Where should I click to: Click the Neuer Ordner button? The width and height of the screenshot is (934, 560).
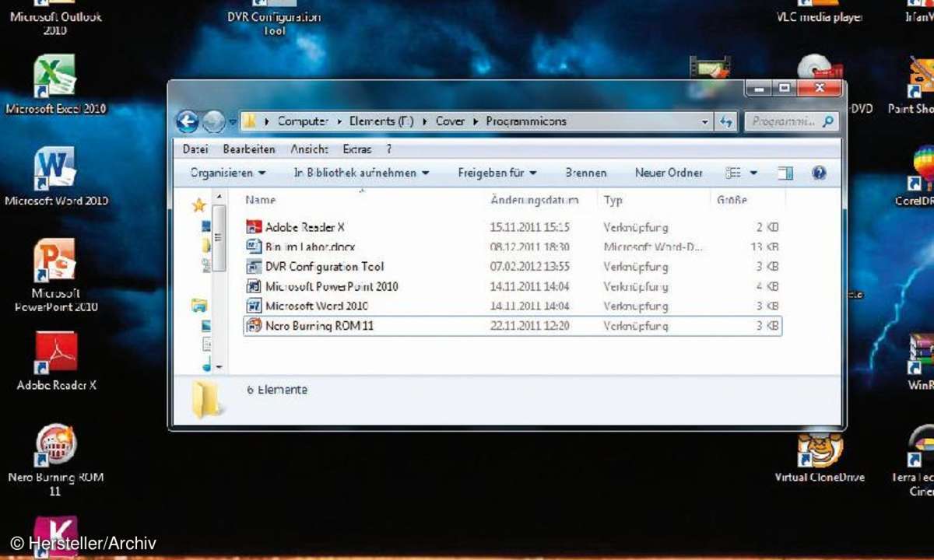pyautogui.click(x=669, y=173)
